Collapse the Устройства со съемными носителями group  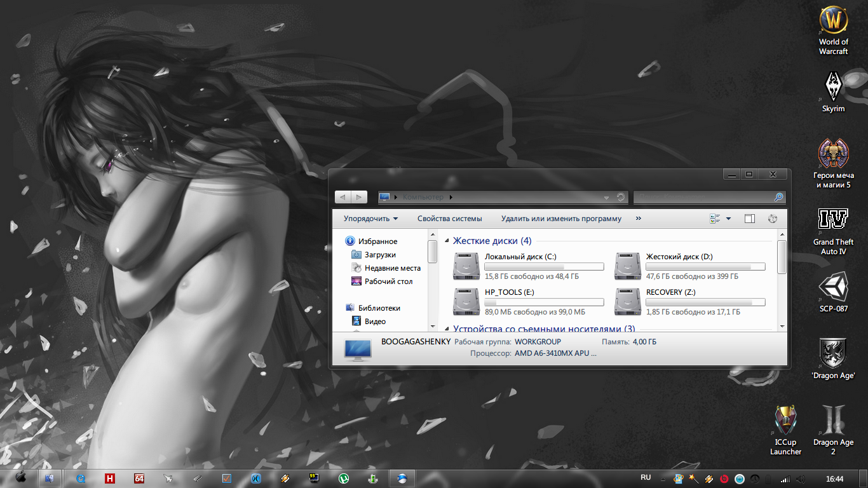point(447,329)
